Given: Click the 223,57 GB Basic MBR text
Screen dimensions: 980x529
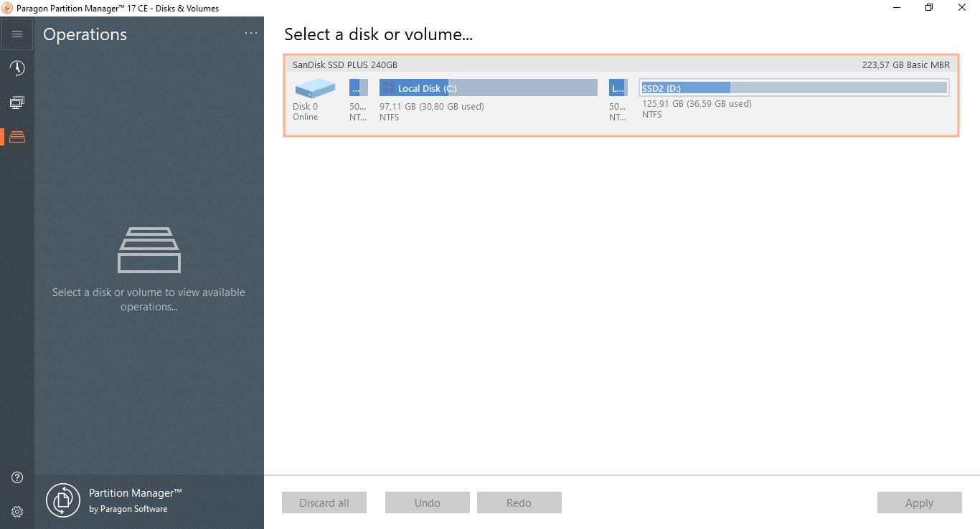Looking at the screenshot, I should pyautogui.click(x=906, y=65).
